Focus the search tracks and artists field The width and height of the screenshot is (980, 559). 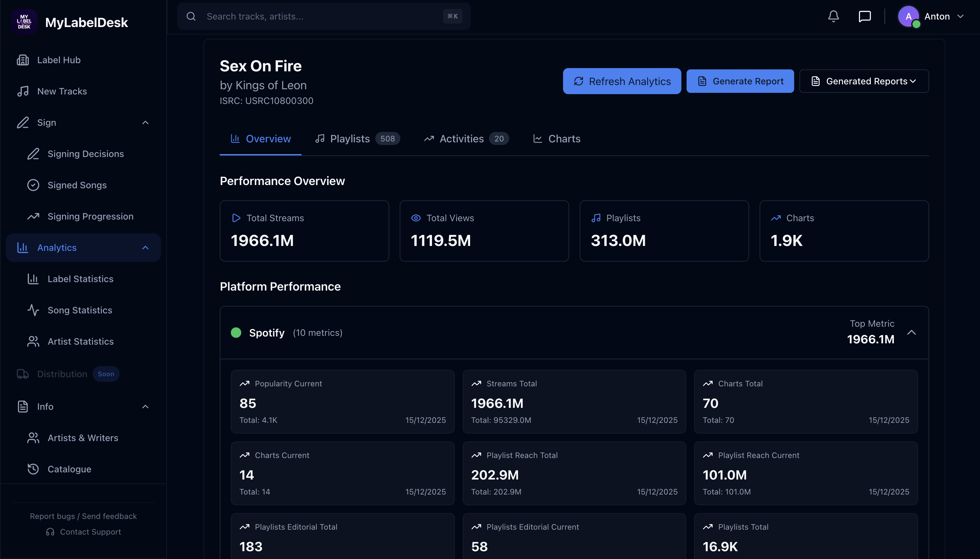[323, 16]
